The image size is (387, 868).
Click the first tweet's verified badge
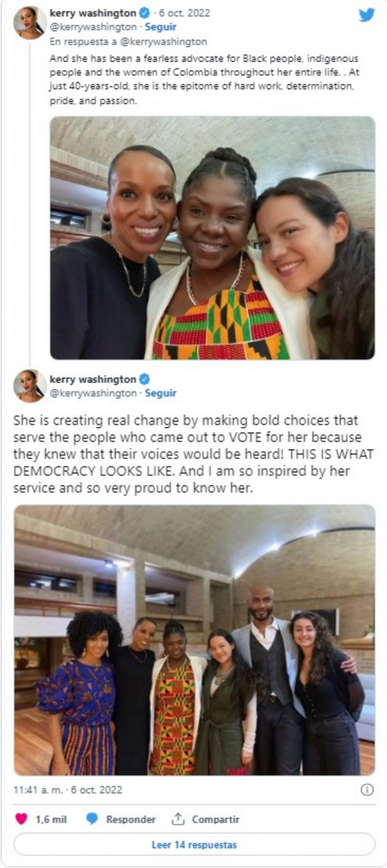pos(144,13)
